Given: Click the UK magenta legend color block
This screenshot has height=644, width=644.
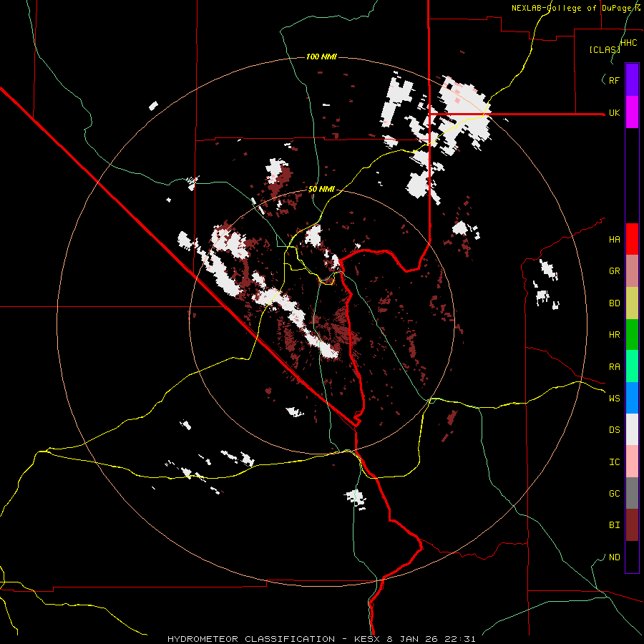Looking at the screenshot, I should point(632,112).
